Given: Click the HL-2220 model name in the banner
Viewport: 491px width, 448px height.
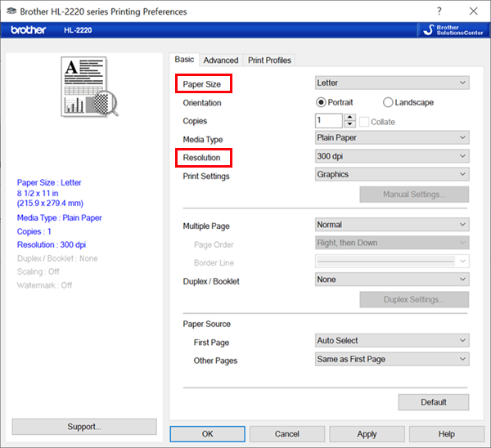Looking at the screenshot, I should coord(78,30).
